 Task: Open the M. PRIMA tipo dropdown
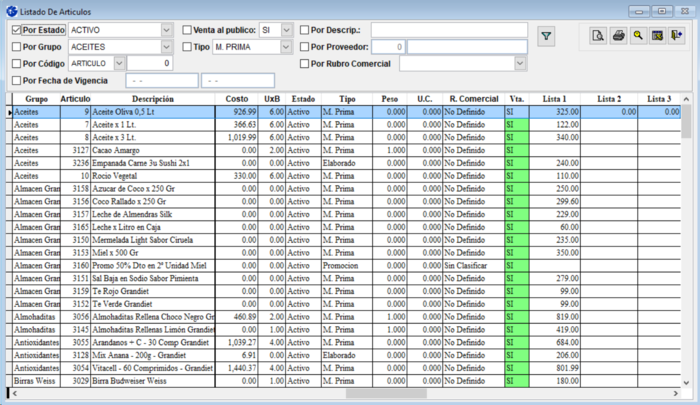click(x=287, y=47)
